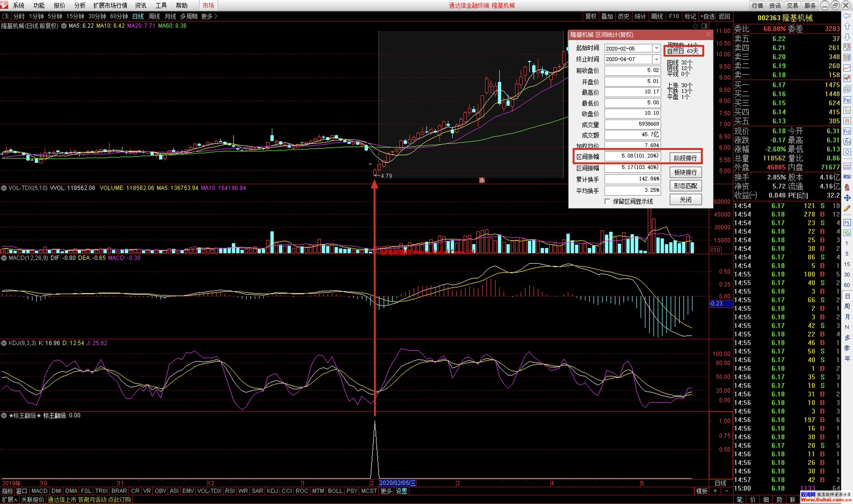Image resolution: width=853 pixels, height=504 pixels.
Task: Click the 交易 button at top-right
Action: click(792, 5)
